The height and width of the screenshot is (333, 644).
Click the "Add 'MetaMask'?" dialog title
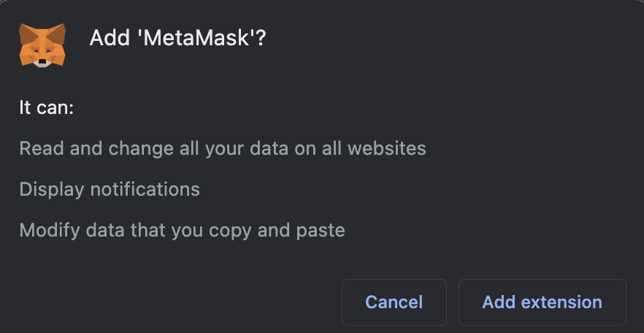[x=177, y=38]
